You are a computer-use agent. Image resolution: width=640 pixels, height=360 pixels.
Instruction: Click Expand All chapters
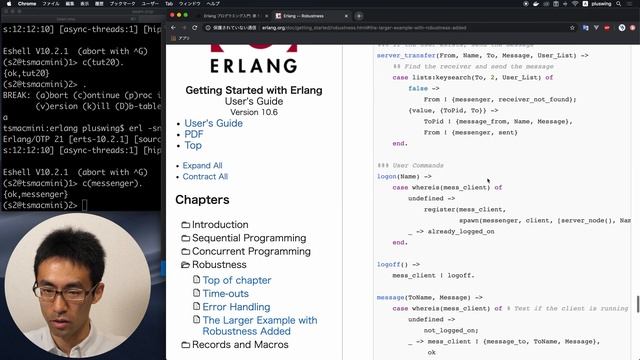pyautogui.click(x=202, y=165)
